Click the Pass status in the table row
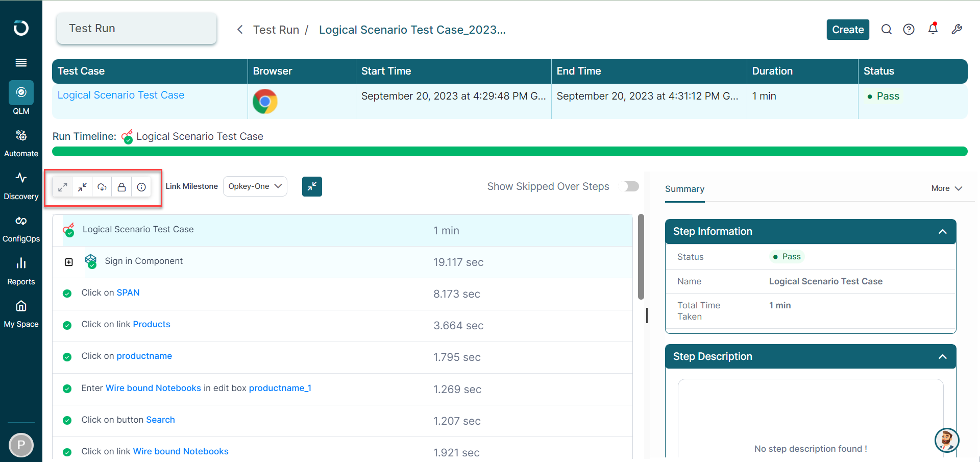This screenshot has width=980, height=462. click(884, 96)
